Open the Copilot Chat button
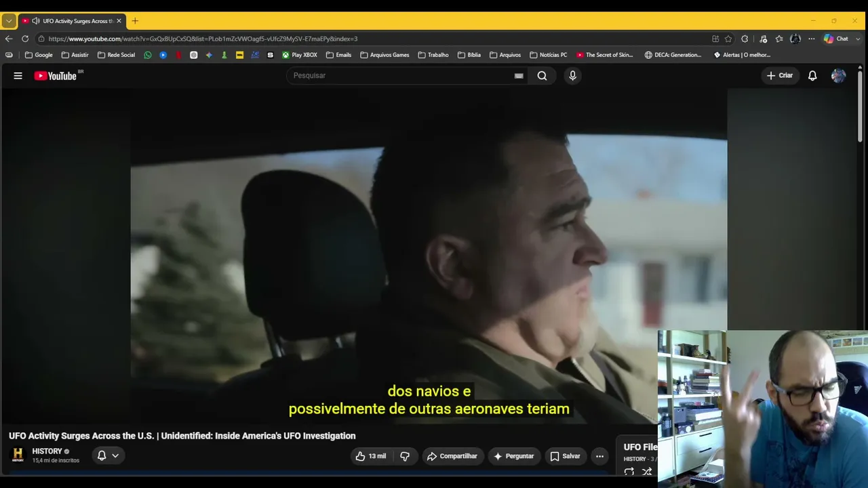This screenshot has width=868, height=488. pyautogui.click(x=835, y=39)
